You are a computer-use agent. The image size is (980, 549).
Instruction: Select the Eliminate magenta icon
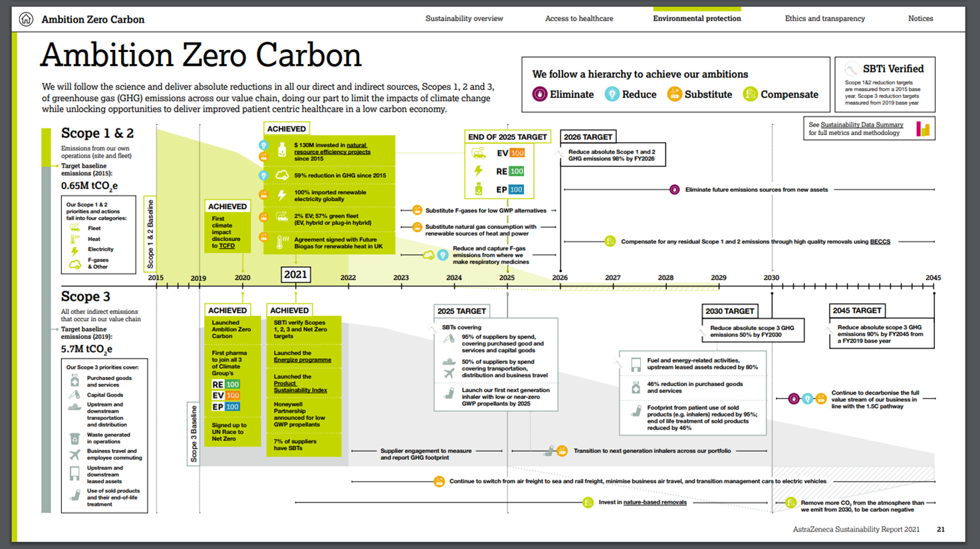[539, 94]
